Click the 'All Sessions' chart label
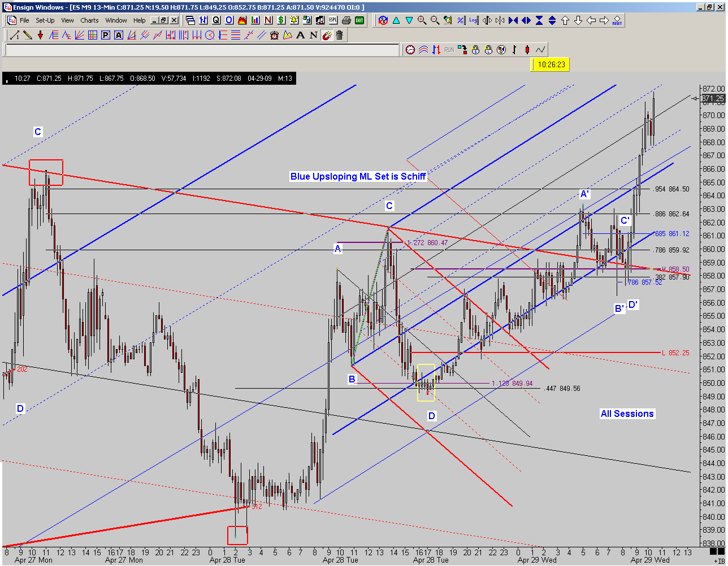Screen dimensions: 728x566 point(627,413)
